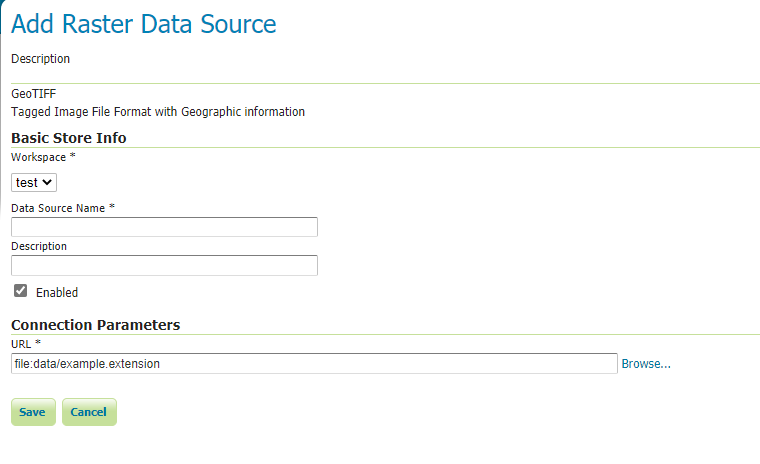Click the Data Source Name text field
The width and height of the screenshot is (760, 464).
pos(164,227)
